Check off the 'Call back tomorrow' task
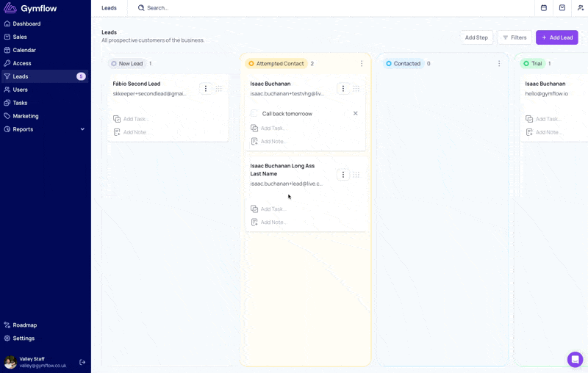The width and height of the screenshot is (588, 373). (x=254, y=114)
